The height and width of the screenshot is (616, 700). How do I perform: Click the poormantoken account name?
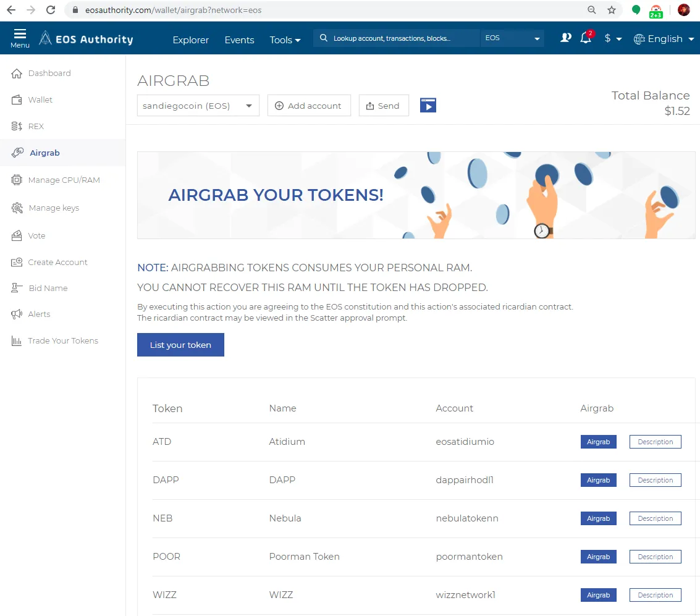point(469,557)
